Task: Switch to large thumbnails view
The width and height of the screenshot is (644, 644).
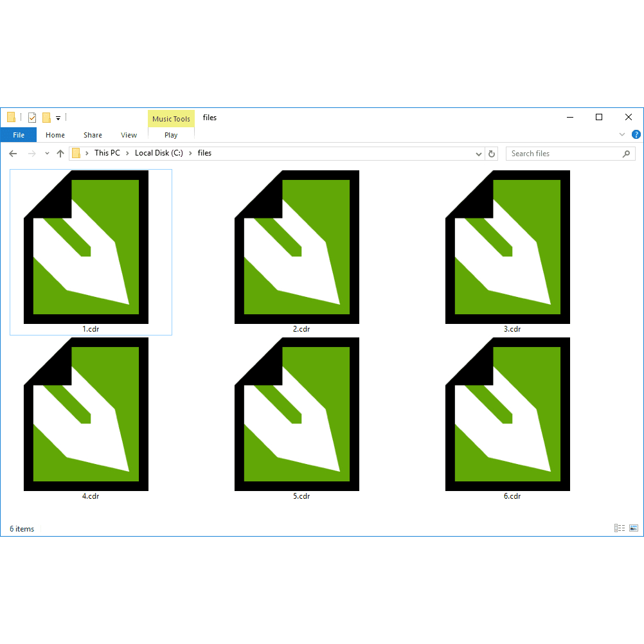Action: tap(634, 528)
